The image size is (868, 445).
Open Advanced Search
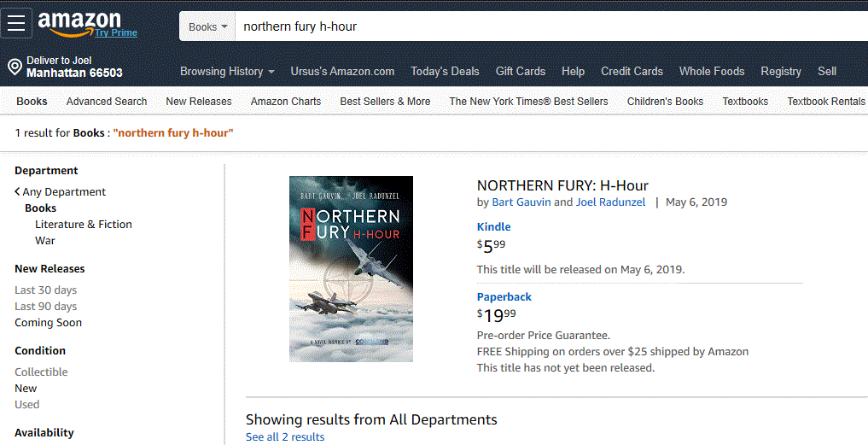click(x=107, y=102)
